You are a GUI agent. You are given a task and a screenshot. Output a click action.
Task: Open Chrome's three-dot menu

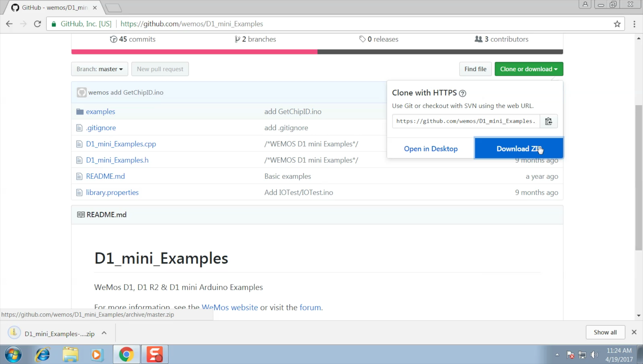click(634, 24)
